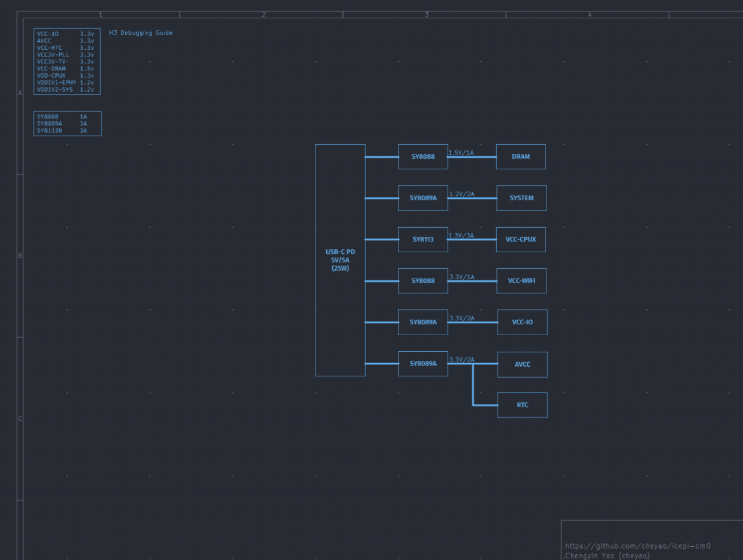
Task: Click the RTC block
Action: pyautogui.click(x=521, y=405)
